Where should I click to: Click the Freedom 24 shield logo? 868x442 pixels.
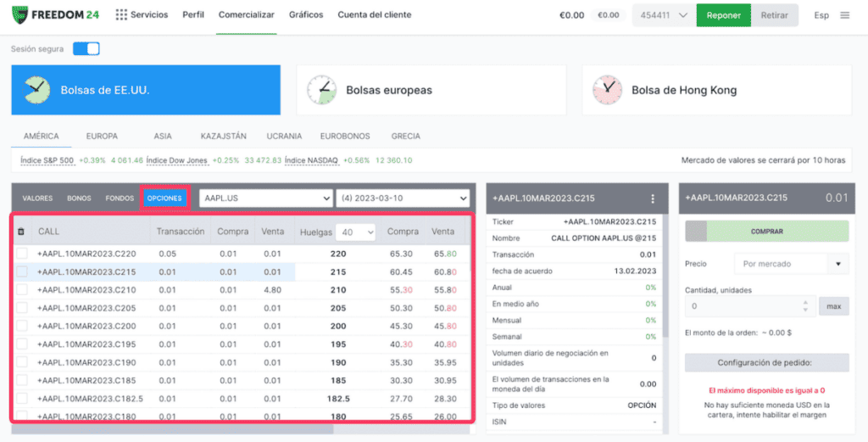pos(20,15)
